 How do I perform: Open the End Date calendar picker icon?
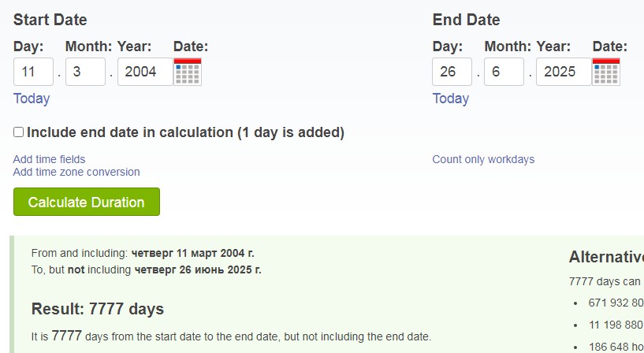tap(606, 72)
